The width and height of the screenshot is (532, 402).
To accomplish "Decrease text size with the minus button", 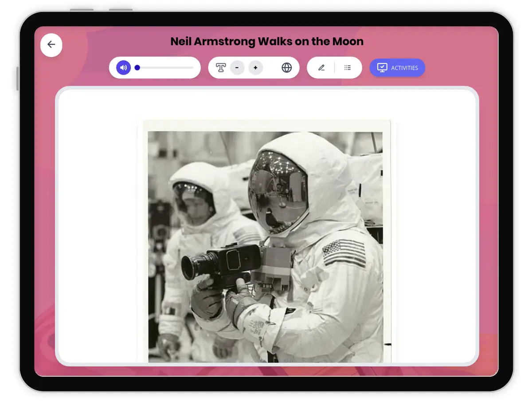I will (x=237, y=68).
